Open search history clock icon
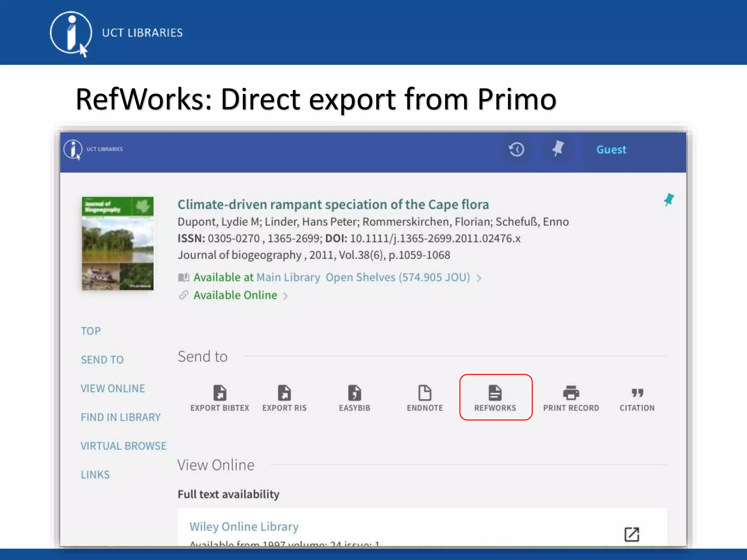The image size is (747, 560). (x=516, y=149)
